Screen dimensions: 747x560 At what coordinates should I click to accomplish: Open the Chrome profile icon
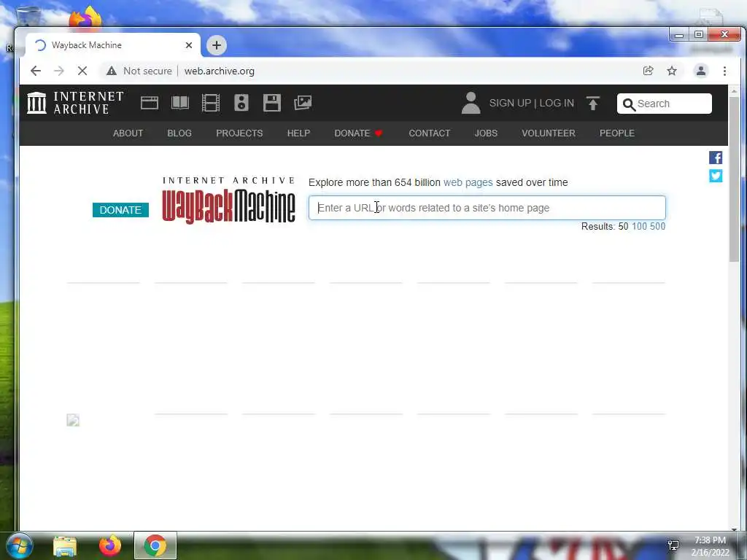(701, 71)
